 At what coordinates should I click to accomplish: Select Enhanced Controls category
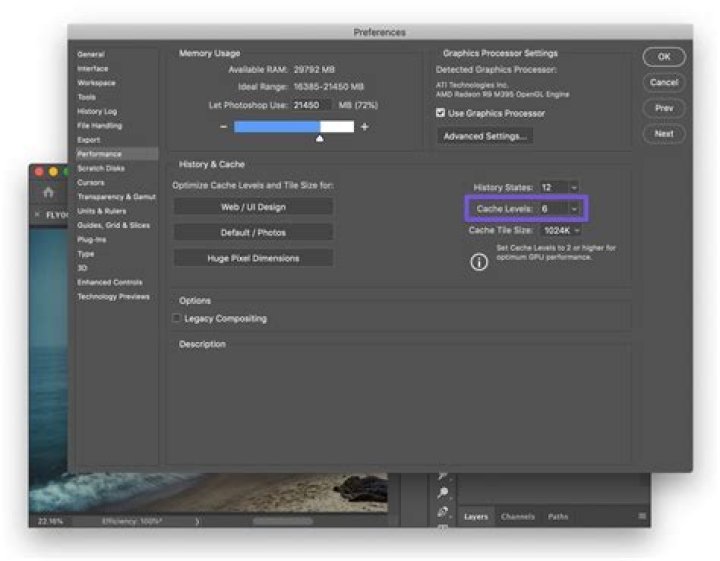coord(110,282)
